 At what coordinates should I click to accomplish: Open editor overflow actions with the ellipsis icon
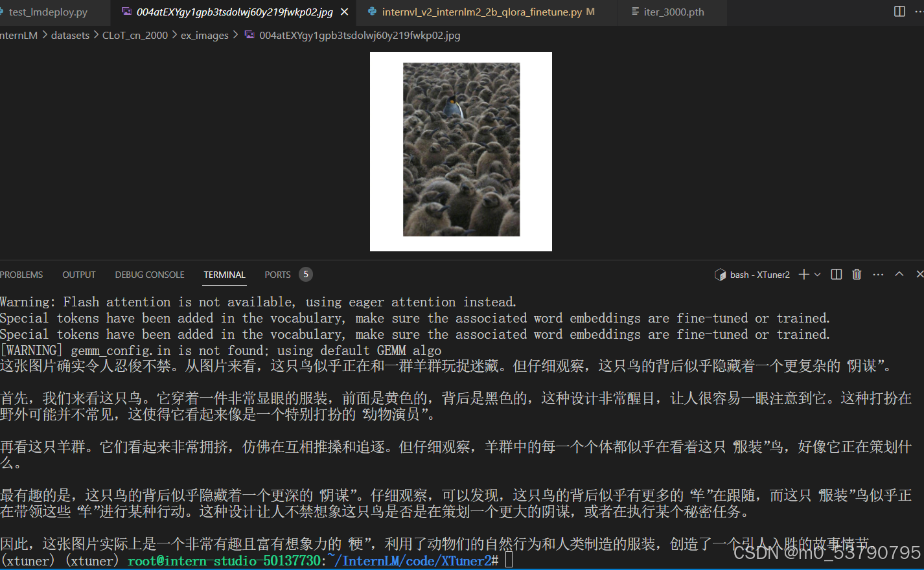(919, 11)
